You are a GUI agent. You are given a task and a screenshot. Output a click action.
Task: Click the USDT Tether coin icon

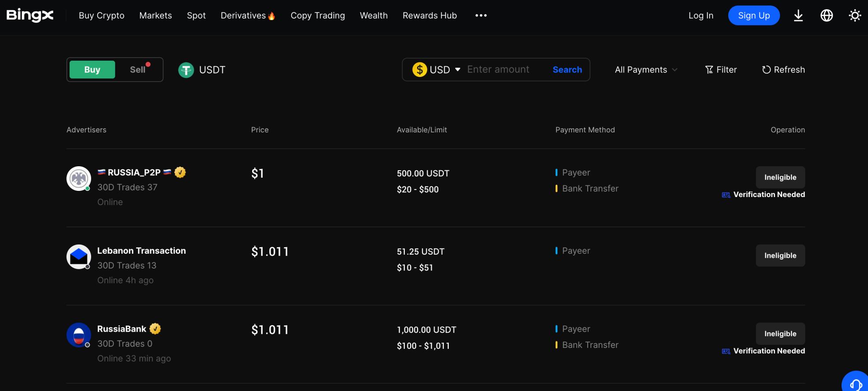pos(186,70)
